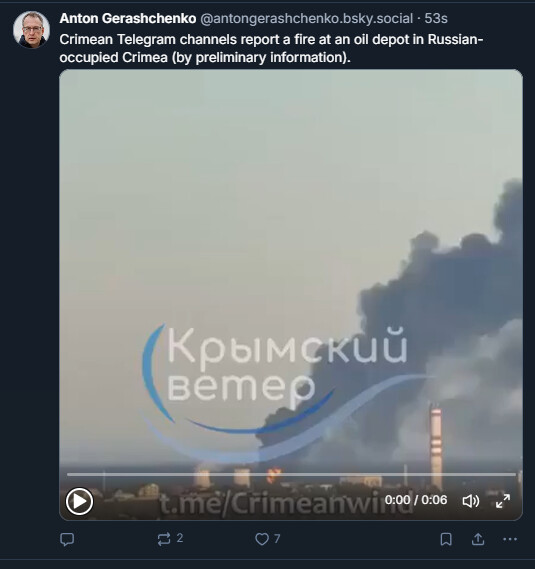
Task: Bookmark this post
Action: pos(446,539)
